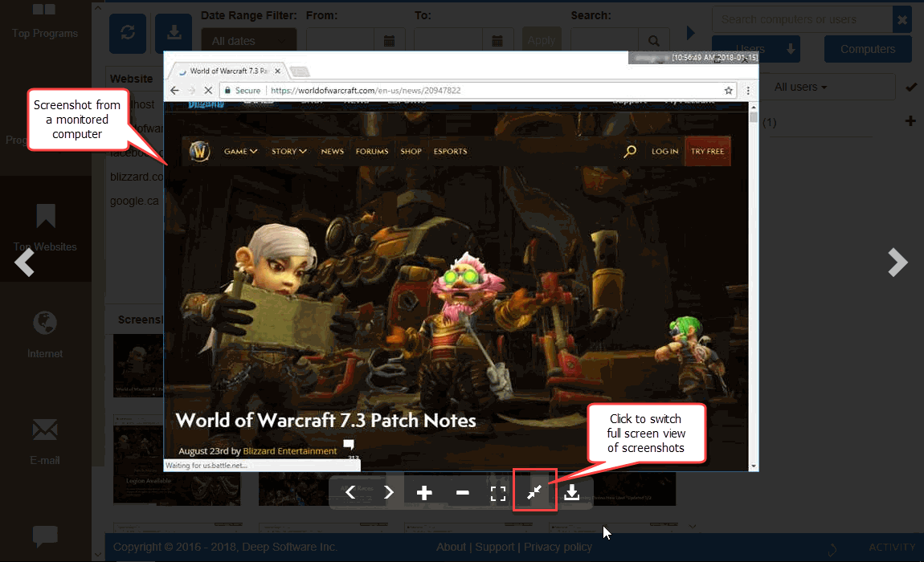Click the From date input field
Image resolution: width=924 pixels, height=562 pixels.
[341, 41]
